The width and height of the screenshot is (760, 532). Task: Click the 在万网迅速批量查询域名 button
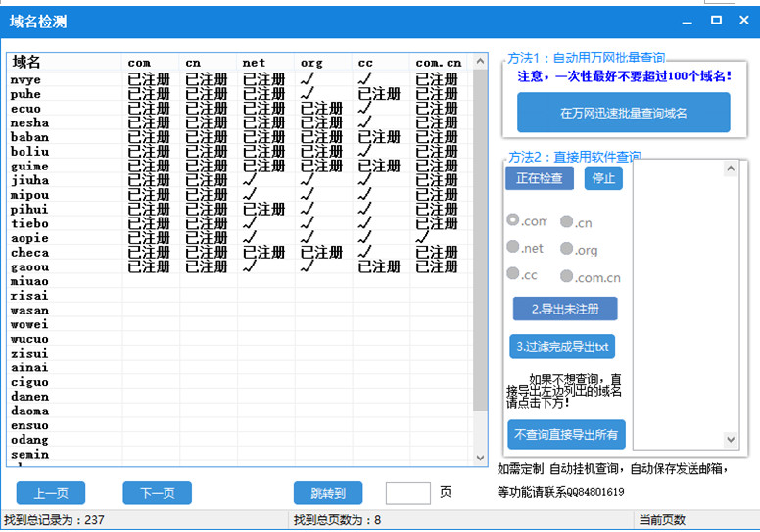(x=623, y=113)
